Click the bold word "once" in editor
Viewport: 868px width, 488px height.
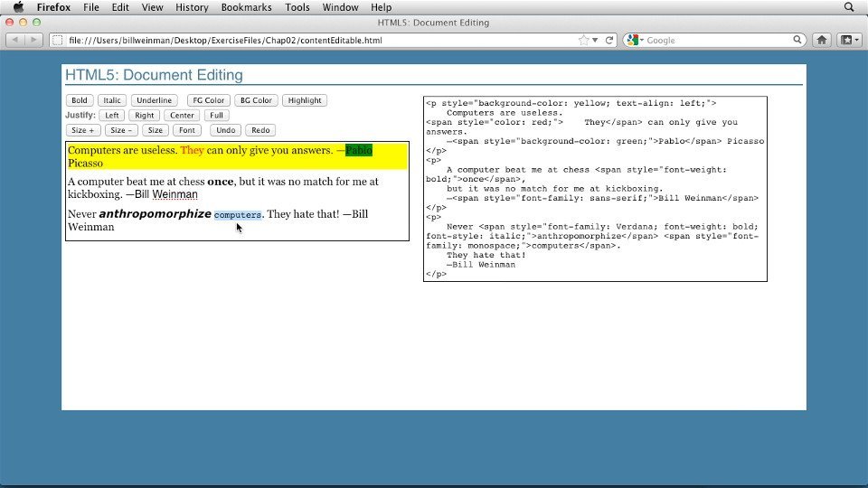[221, 182]
